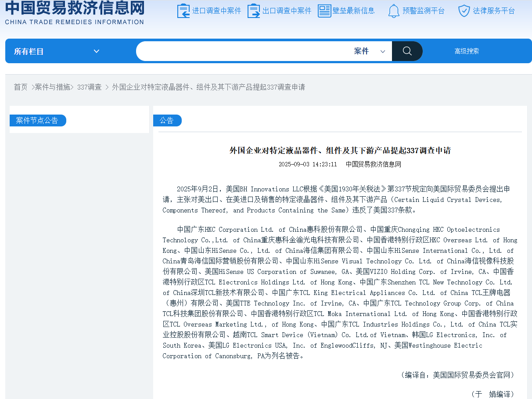Open 预警监测平台 from top navigation
Screen dimensions: 532x399
click(423, 11)
